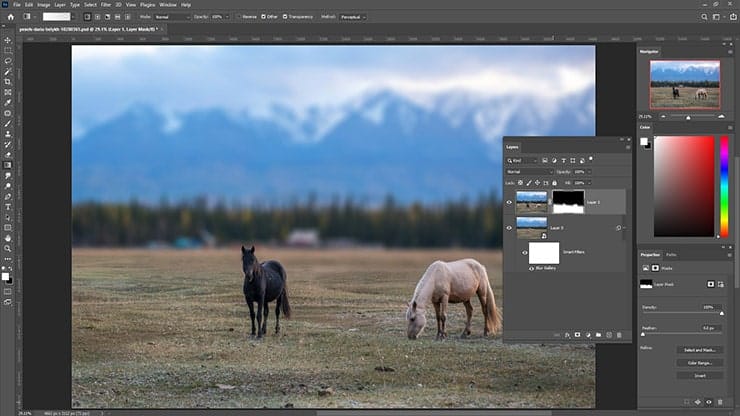Viewport: 740px width, 416px height.
Task: Open the gradient Mode dropdown
Action: coord(172,17)
